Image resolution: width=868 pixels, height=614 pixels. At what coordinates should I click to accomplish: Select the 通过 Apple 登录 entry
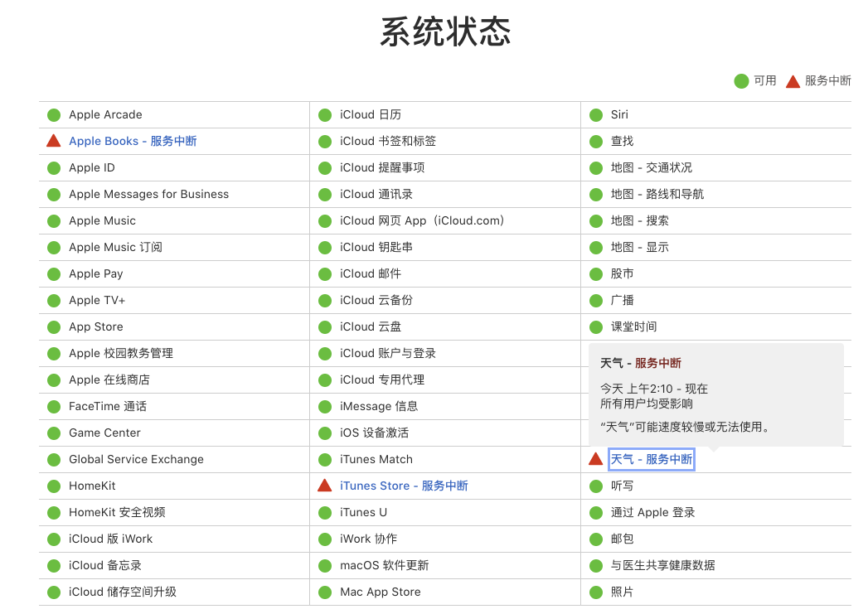[x=652, y=512]
